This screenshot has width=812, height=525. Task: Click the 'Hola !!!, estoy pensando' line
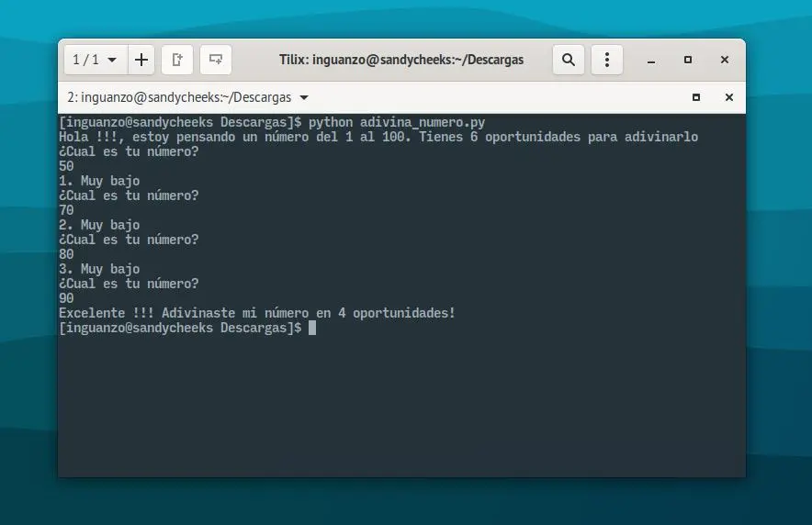pos(378,137)
